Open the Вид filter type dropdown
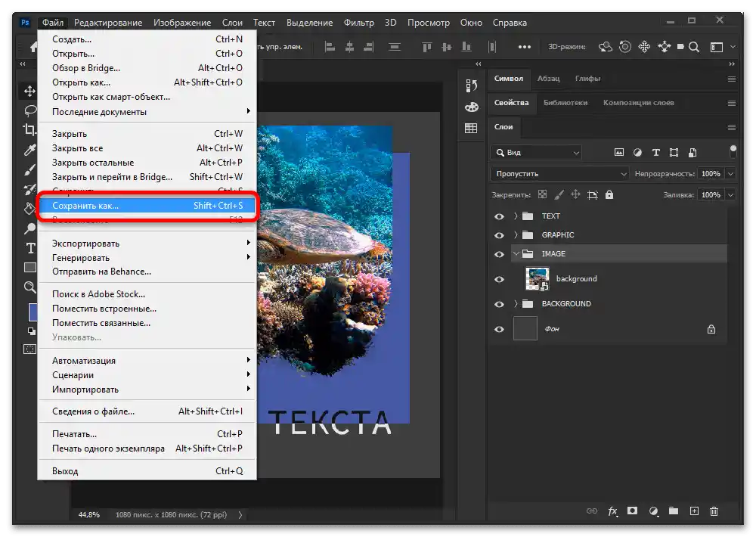756x537 pixels. pos(536,153)
